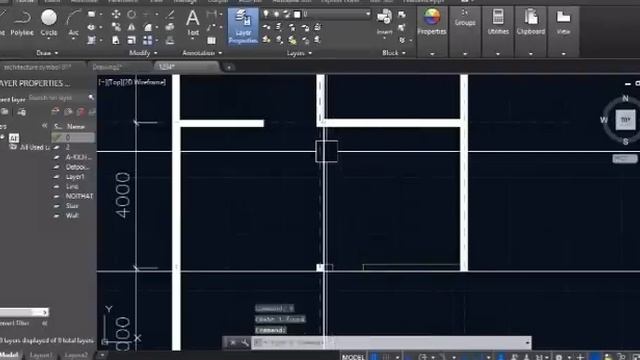Select the Erase tool
Screen dimensions: 640x360
(x=170, y=15)
